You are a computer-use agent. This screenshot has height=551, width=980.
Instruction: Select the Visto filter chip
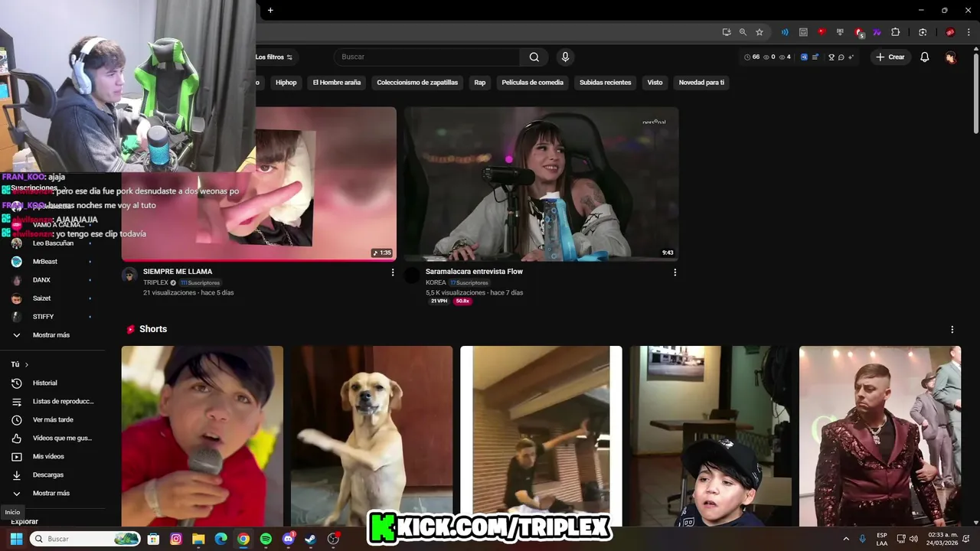[x=655, y=83]
